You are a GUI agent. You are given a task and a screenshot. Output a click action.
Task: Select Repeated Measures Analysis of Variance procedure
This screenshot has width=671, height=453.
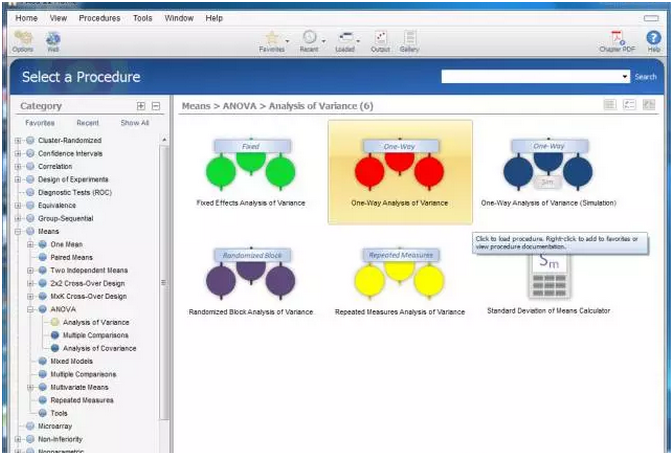click(399, 280)
